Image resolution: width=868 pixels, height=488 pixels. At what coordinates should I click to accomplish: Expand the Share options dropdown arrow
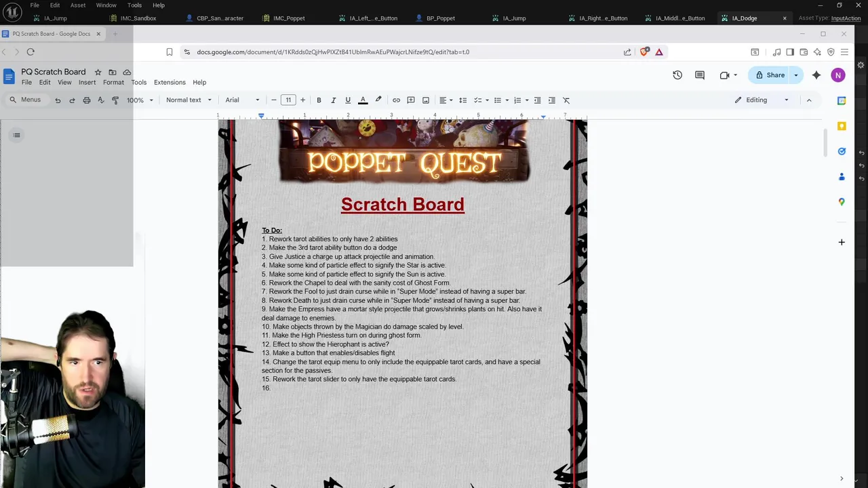796,75
